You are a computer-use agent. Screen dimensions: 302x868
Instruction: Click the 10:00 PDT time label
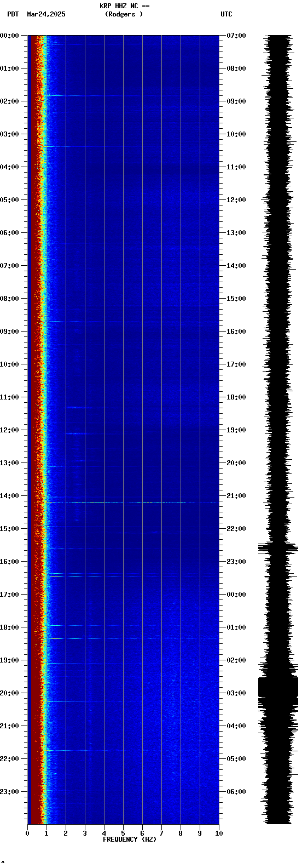pos(10,364)
